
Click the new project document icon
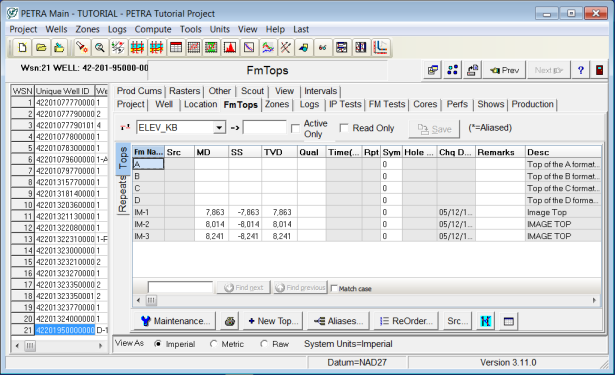coord(22,48)
